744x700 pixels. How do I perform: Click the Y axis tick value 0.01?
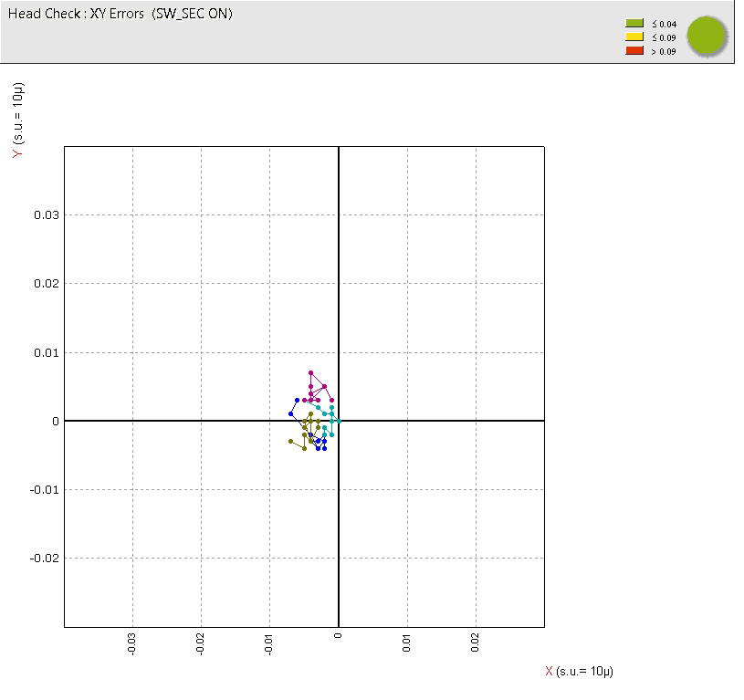pos(47,353)
